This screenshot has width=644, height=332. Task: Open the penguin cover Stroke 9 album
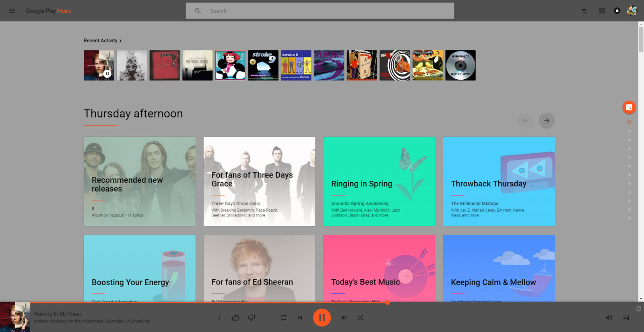coord(230,65)
